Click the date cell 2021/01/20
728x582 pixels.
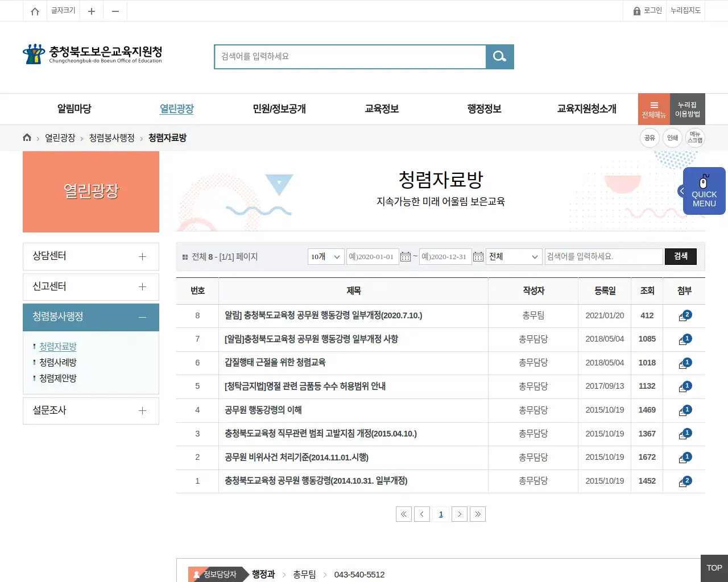(x=605, y=315)
